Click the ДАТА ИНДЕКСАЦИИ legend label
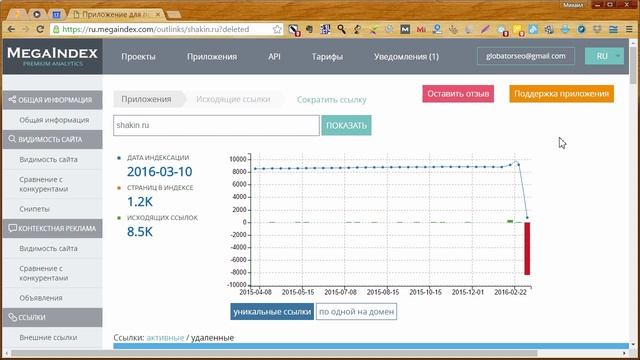 158,158
